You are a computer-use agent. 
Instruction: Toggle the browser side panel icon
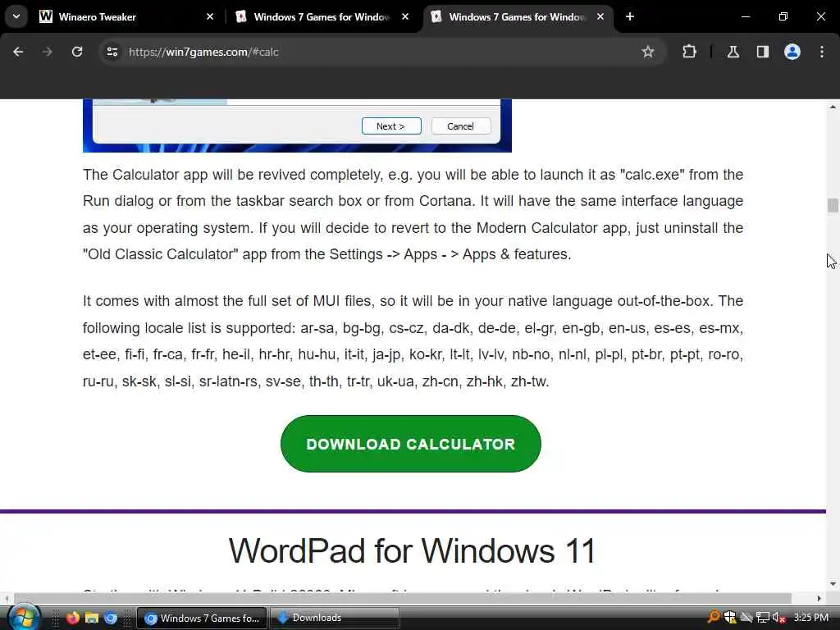(762, 52)
